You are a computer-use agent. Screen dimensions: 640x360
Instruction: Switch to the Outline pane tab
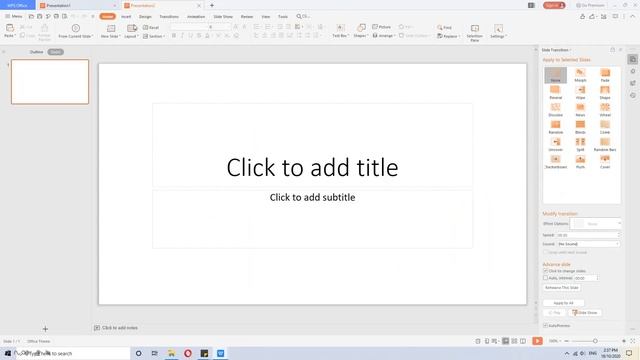click(36, 52)
